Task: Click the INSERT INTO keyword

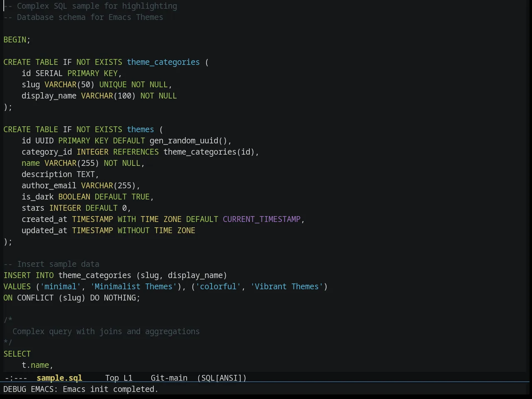Action: (x=28, y=275)
